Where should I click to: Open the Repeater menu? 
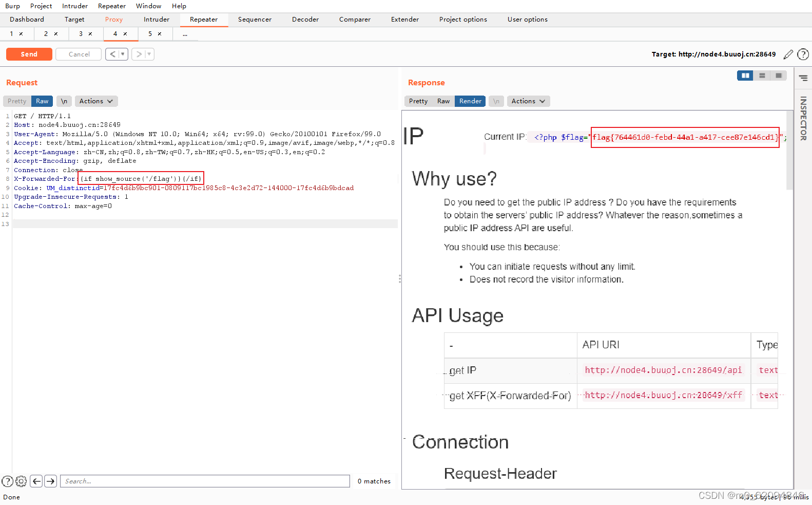point(112,6)
